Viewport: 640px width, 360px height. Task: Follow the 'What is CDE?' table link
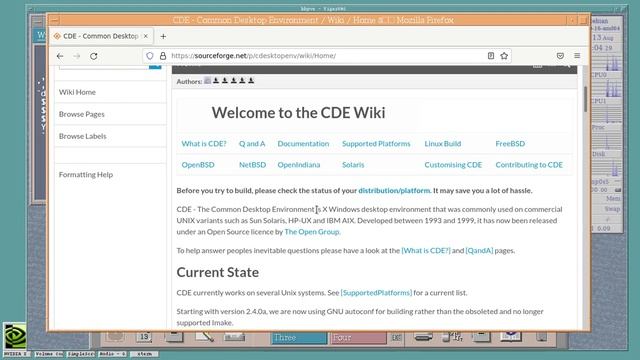click(204, 144)
